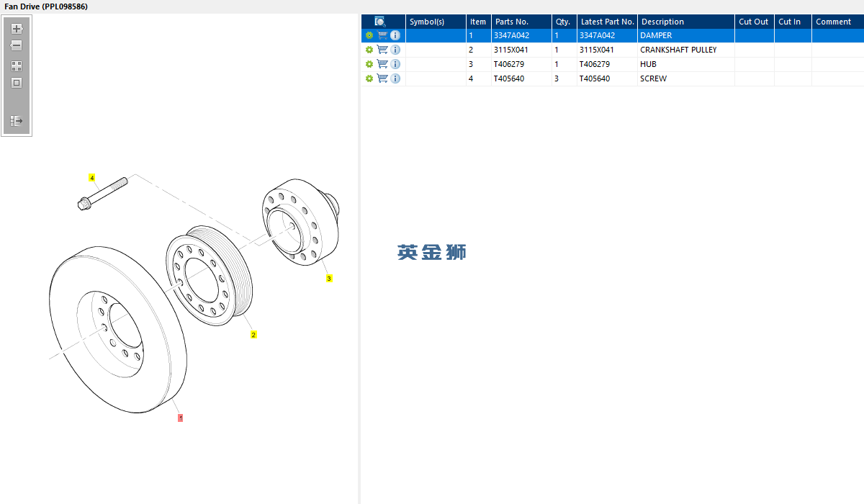
Task: Show info for the HUB part
Action: pyautogui.click(x=395, y=64)
